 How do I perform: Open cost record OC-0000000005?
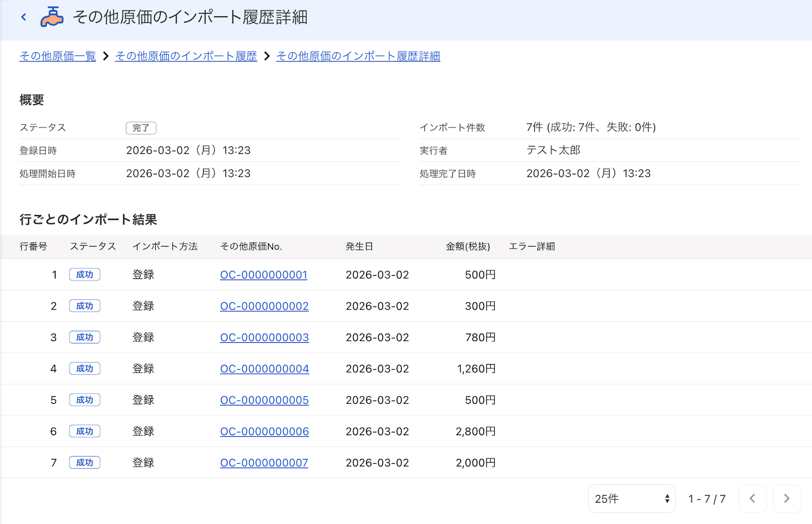(264, 400)
